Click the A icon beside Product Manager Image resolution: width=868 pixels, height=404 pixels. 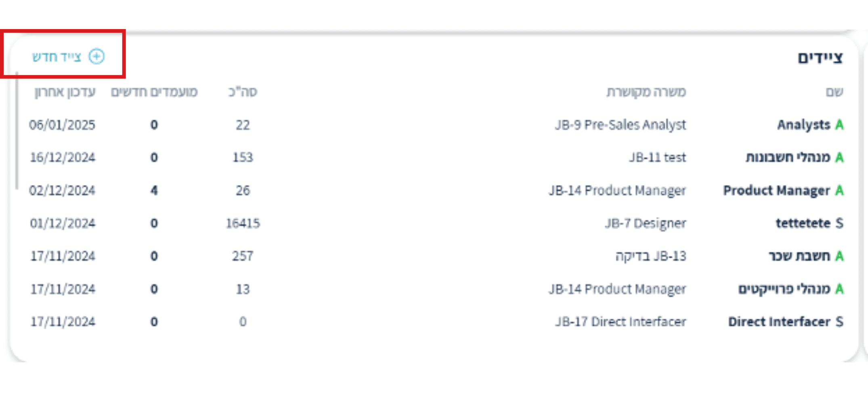coord(839,190)
